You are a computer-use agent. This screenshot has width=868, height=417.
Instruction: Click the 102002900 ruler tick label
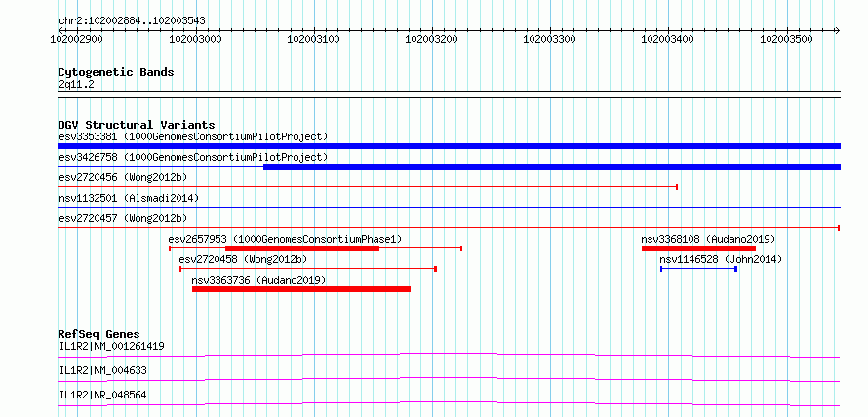tap(76, 39)
